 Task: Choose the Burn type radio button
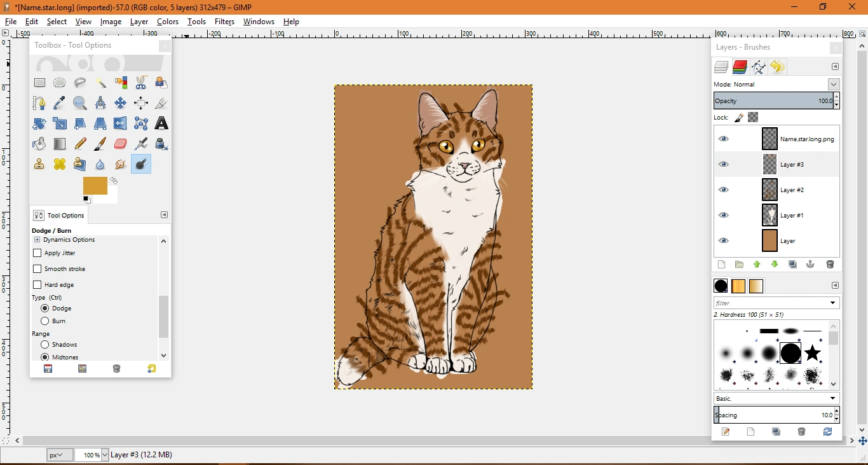45,321
